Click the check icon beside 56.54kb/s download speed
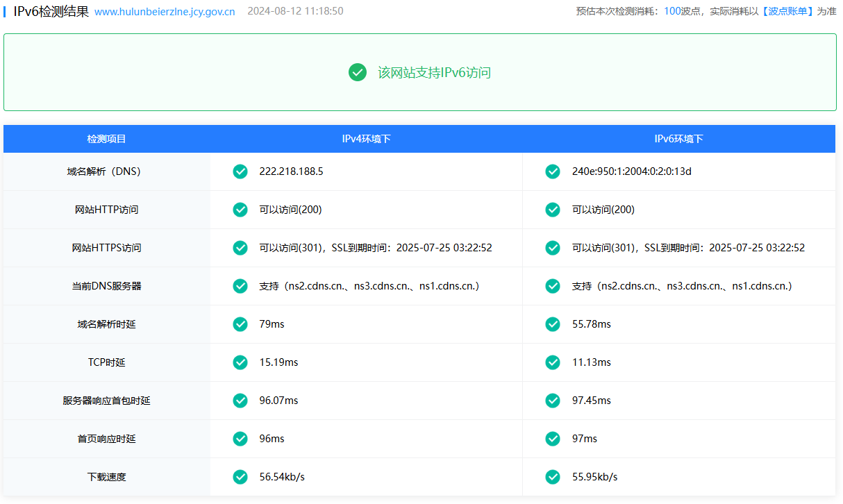 click(240, 477)
